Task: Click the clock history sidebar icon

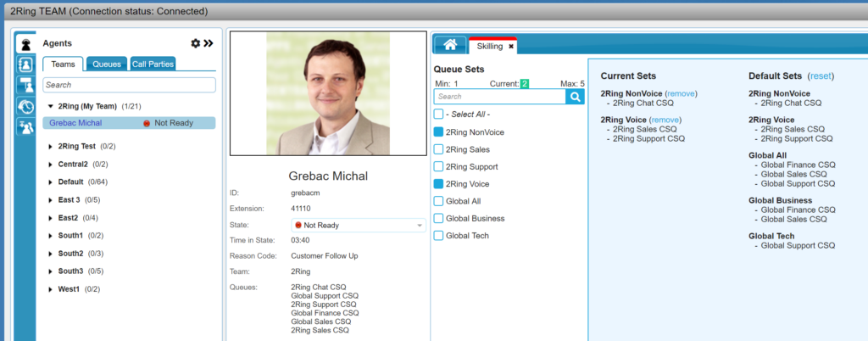Action: [25, 106]
